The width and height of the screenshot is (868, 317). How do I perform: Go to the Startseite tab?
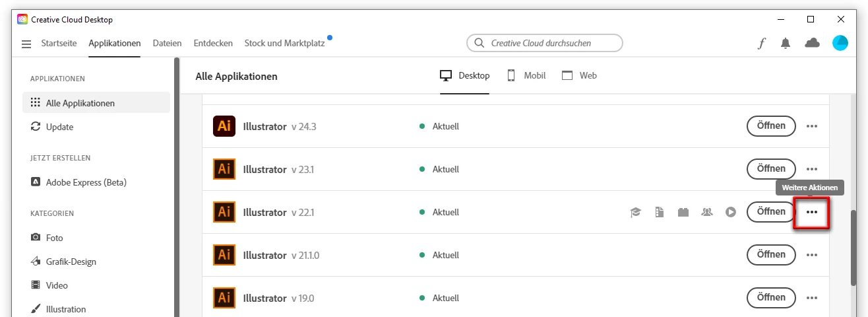point(59,44)
